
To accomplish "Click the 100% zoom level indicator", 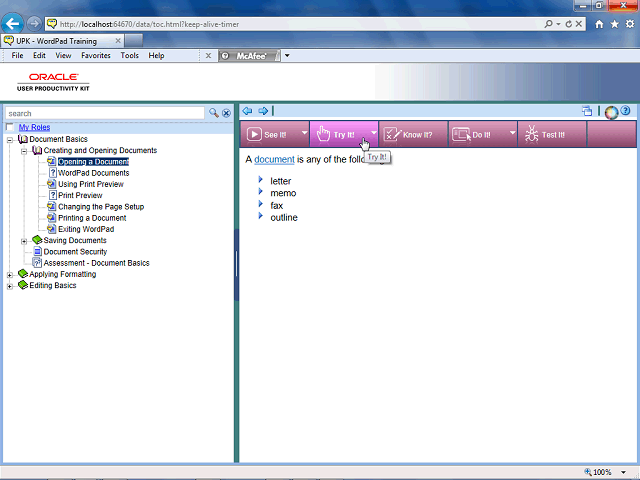I will tap(602, 472).
